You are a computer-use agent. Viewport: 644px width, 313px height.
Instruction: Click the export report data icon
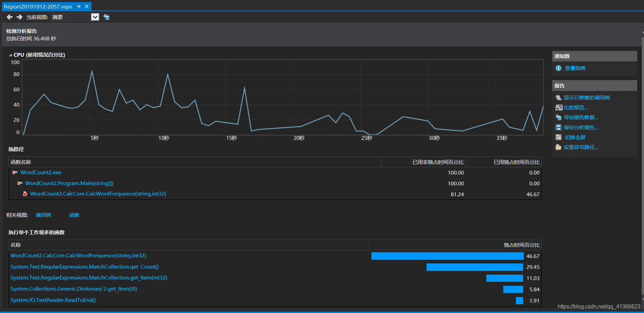pos(558,117)
